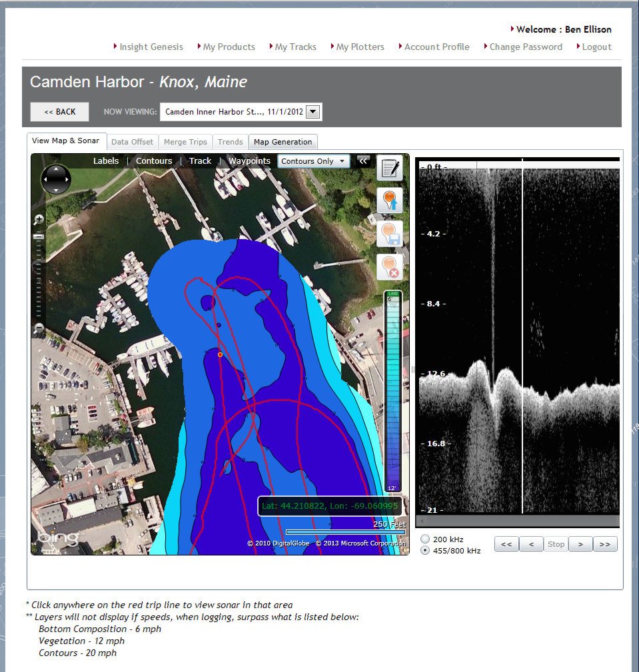639x672 pixels.
Task: Open the Map Generation tab
Action: point(283,142)
